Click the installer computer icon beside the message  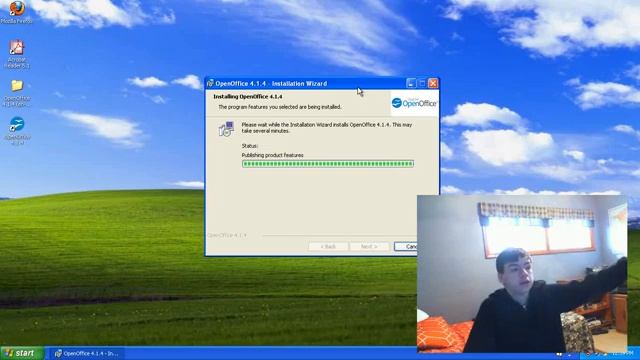(226, 129)
